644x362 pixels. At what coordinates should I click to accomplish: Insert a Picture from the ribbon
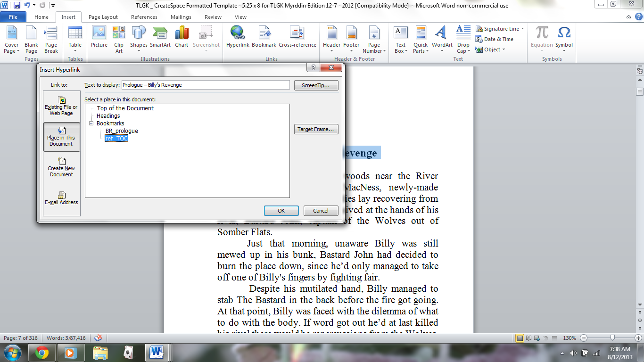coord(99,37)
